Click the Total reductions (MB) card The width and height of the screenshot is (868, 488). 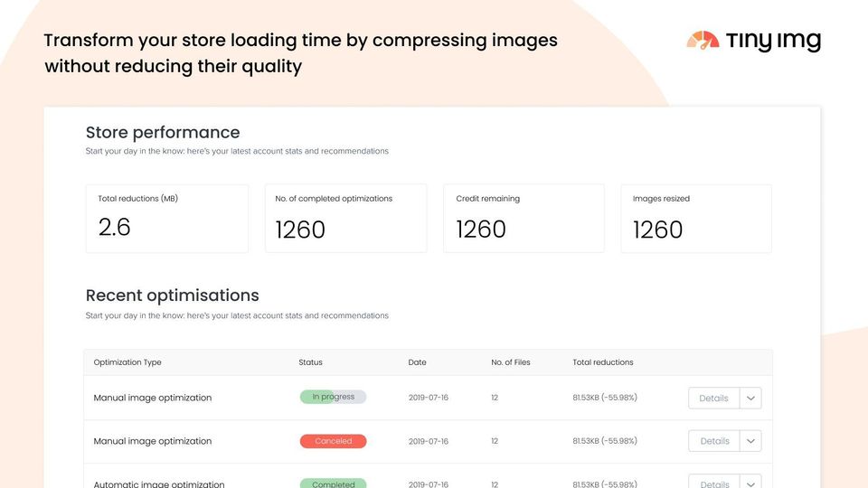(167, 219)
